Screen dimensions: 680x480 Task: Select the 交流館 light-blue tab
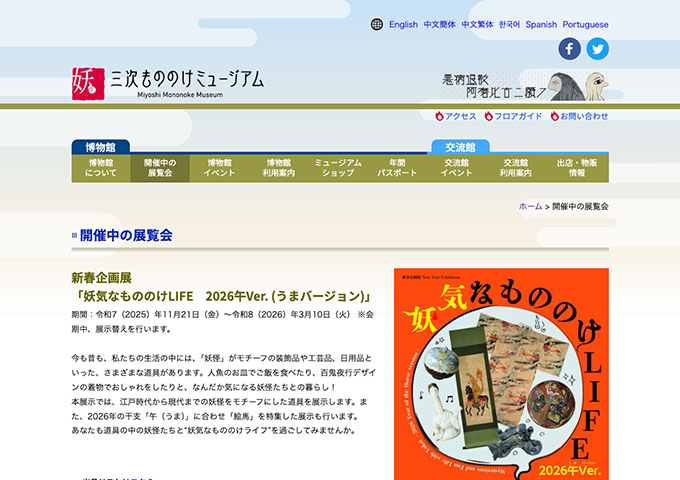coord(461,147)
